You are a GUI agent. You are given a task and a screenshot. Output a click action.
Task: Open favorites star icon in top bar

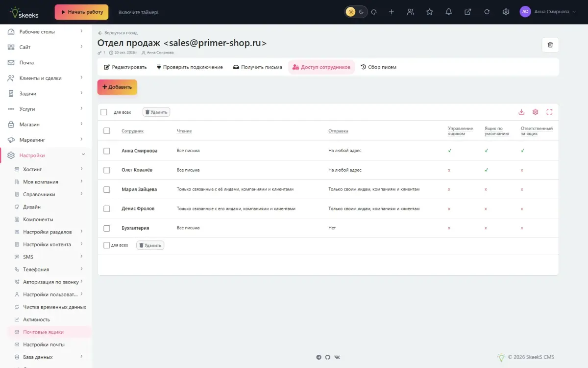click(x=430, y=12)
